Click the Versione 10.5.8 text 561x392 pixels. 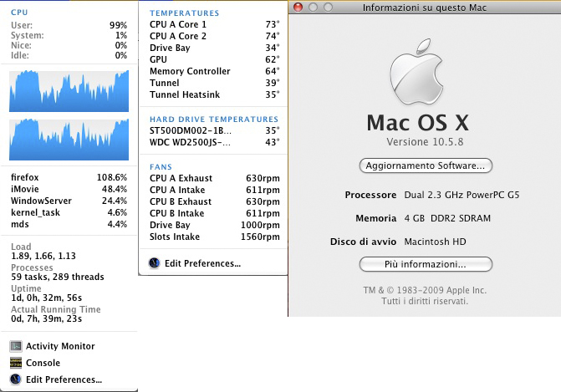[425, 142]
